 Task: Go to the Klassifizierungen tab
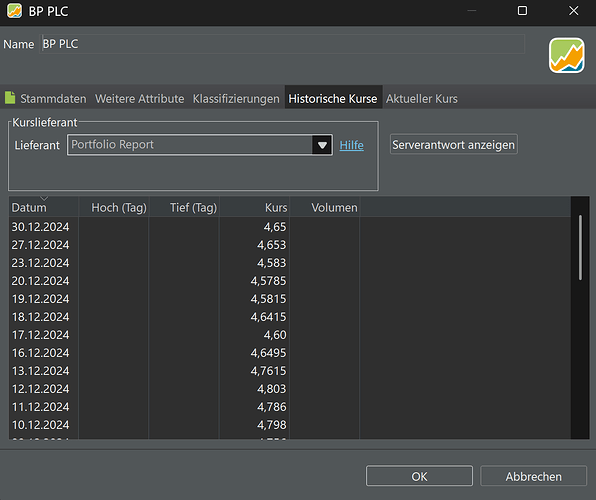coord(236,98)
